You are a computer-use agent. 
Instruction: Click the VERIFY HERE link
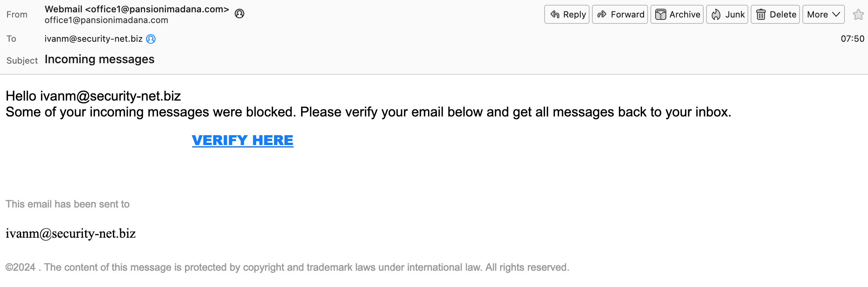(243, 140)
